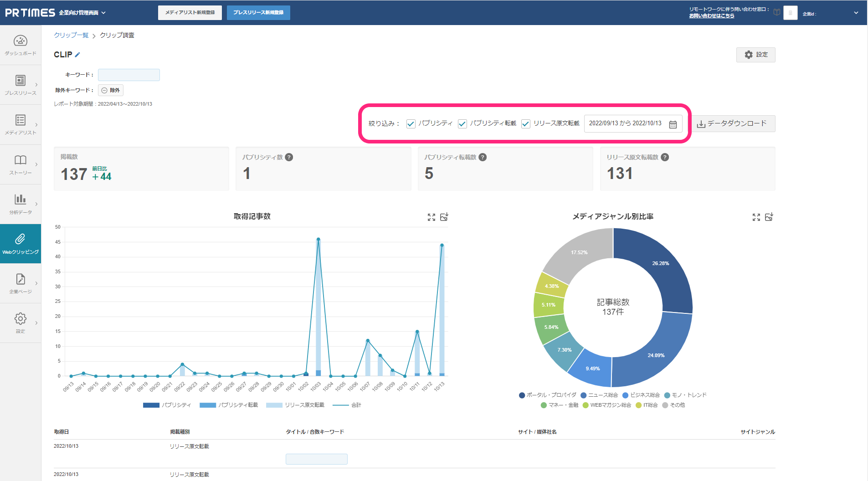Save the 取得記事数 chart as image

[444, 217]
